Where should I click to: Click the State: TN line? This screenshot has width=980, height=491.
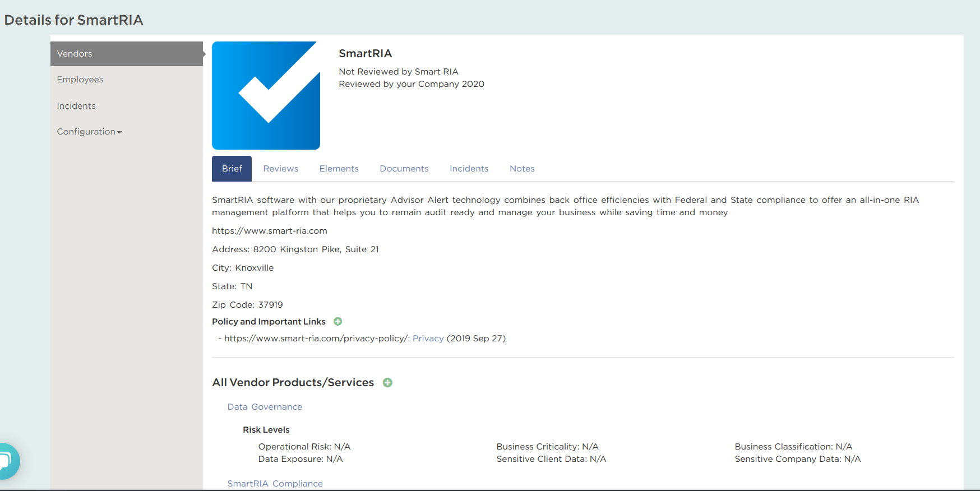[x=232, y=286]
